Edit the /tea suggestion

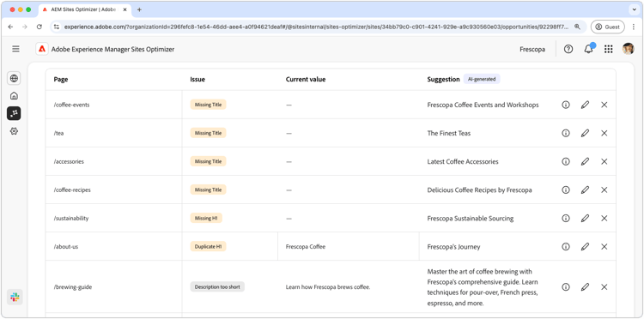pos(586,133)
